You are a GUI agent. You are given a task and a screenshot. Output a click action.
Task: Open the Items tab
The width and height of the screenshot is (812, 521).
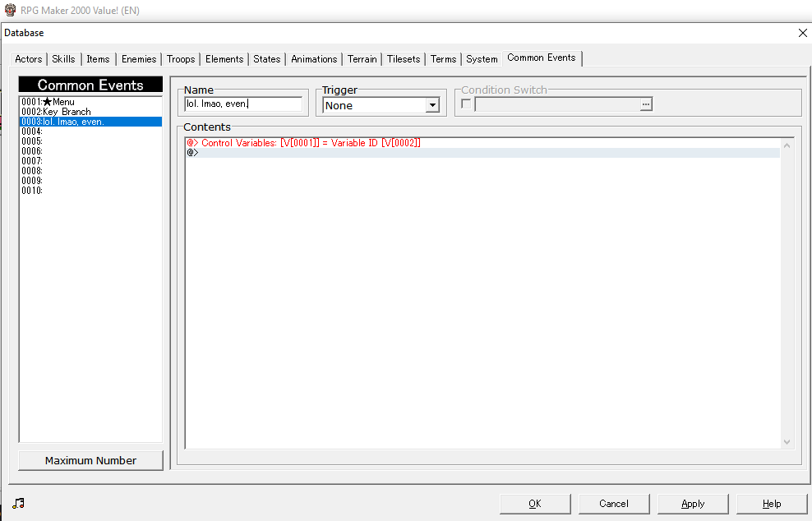point(98,59)
